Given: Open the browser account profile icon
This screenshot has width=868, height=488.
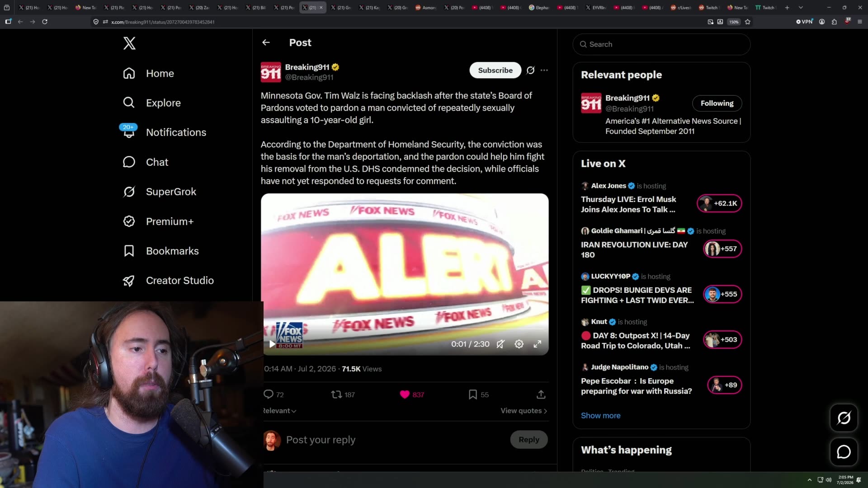Looking at the screenshot, I should click(x=822, y=22).
